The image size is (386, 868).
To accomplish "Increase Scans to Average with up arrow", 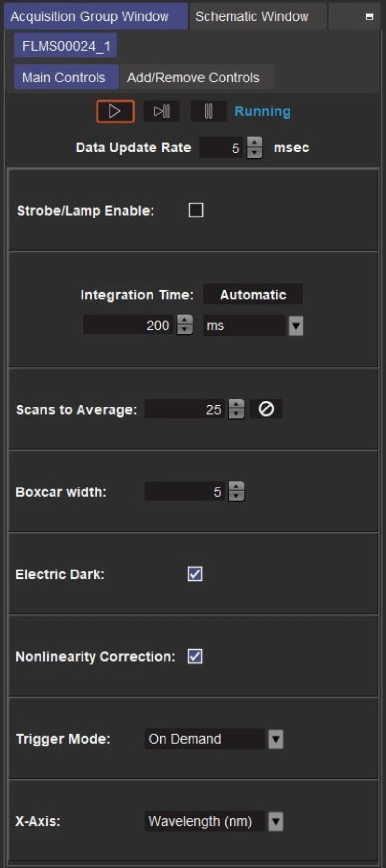I will coord(236,404).
